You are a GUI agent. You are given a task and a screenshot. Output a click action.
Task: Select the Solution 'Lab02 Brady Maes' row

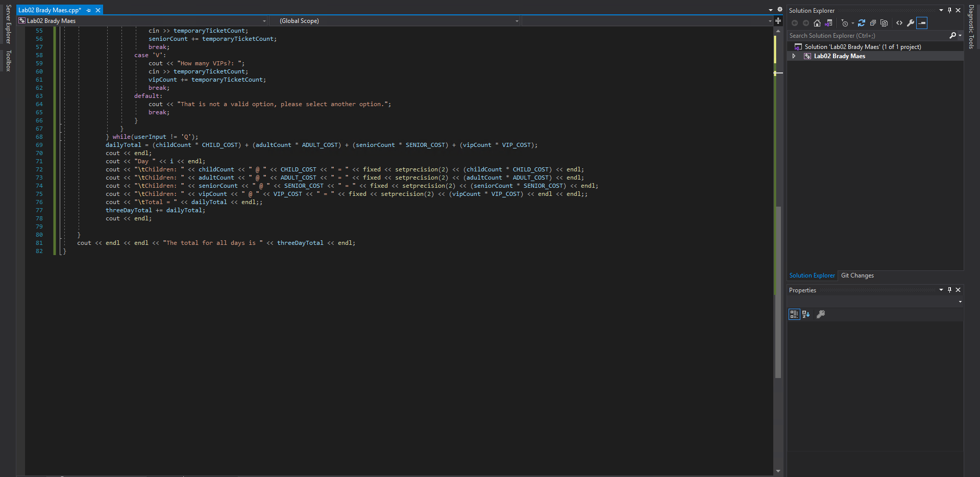tap(875, 47)
